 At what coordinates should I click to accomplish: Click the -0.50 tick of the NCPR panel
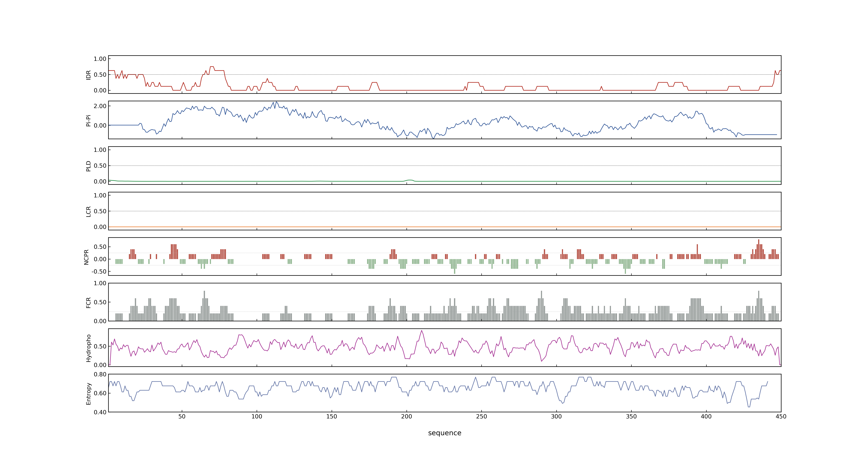coord(99,272)
